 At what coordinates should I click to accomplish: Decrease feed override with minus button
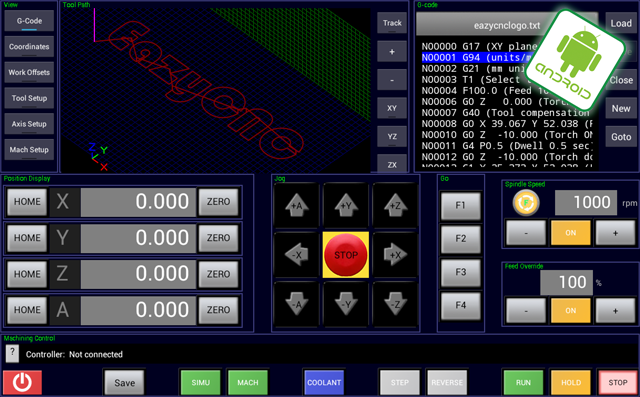[526, 311]
